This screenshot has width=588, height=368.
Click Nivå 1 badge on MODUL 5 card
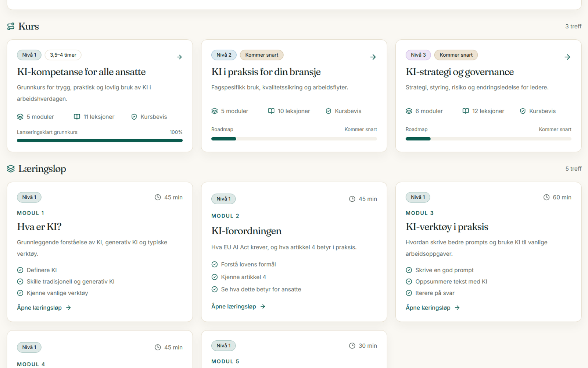[223, 346]
